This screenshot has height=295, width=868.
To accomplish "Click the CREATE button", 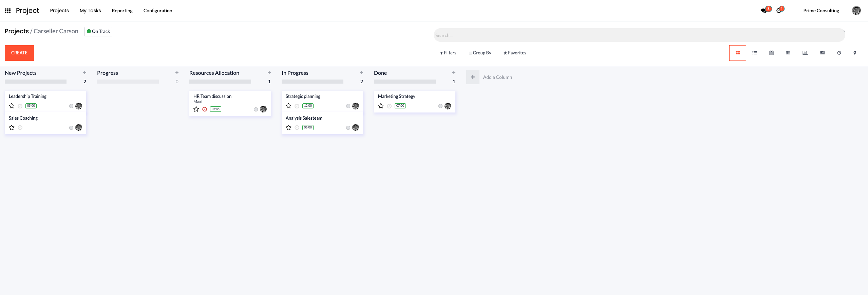I will (x=19, y=53).
